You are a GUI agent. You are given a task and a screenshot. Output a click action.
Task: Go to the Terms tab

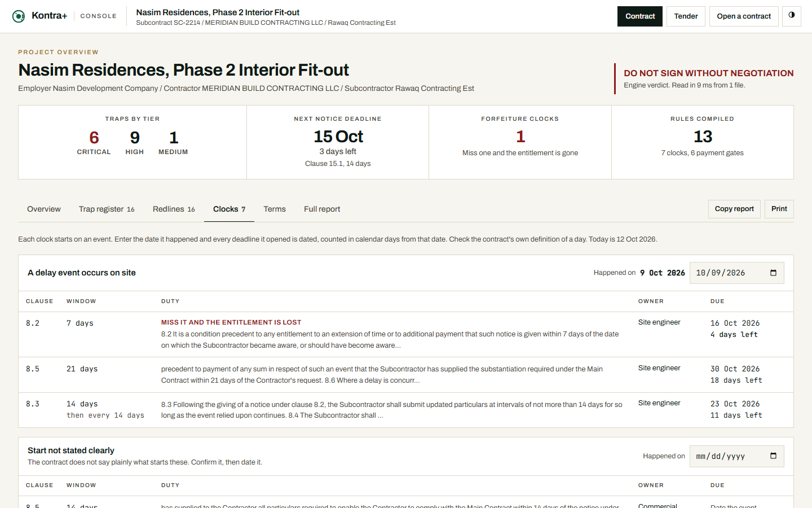(275, 209)
